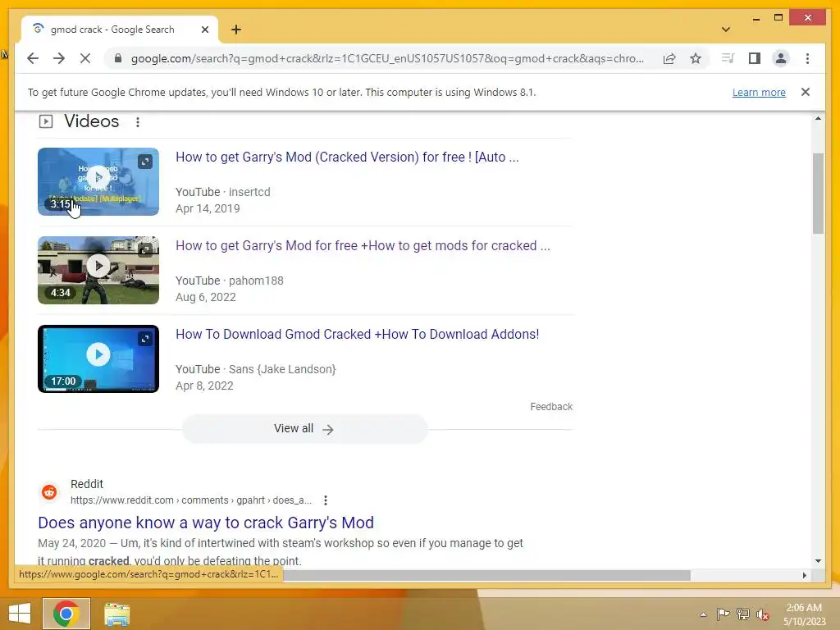This screenshot has height=630, width=840.
Task: Click the Reddit source name text
Action: tap(87, 484)
